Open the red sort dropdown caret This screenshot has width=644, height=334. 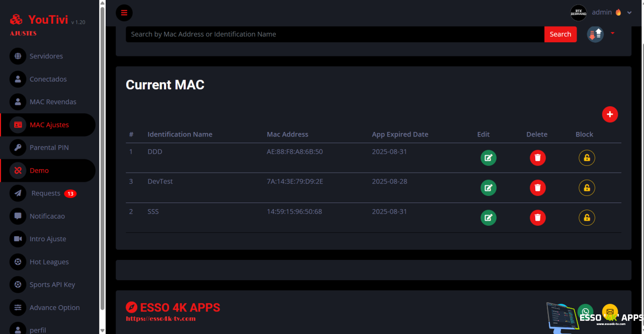[612, 33]
